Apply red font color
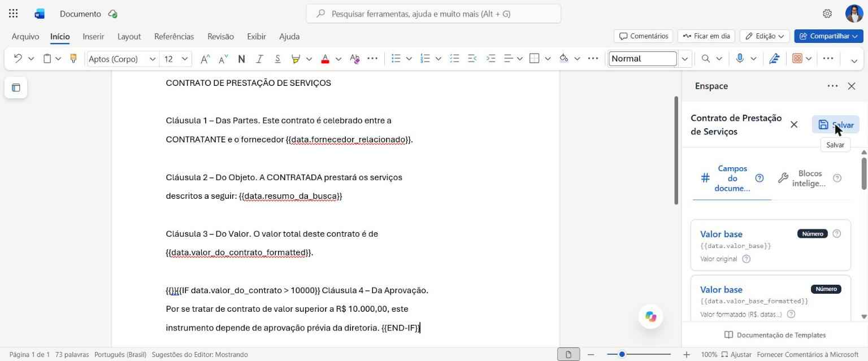 click(325, 58)
